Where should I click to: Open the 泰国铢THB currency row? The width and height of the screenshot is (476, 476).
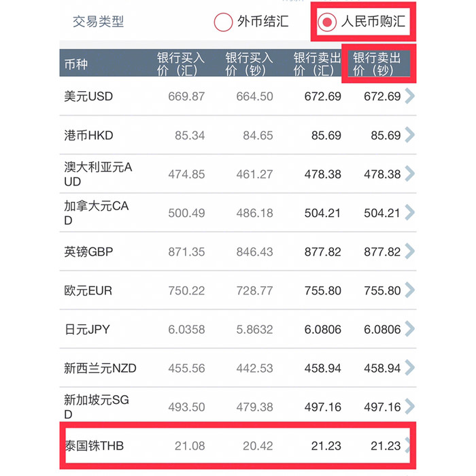(95, 445)
